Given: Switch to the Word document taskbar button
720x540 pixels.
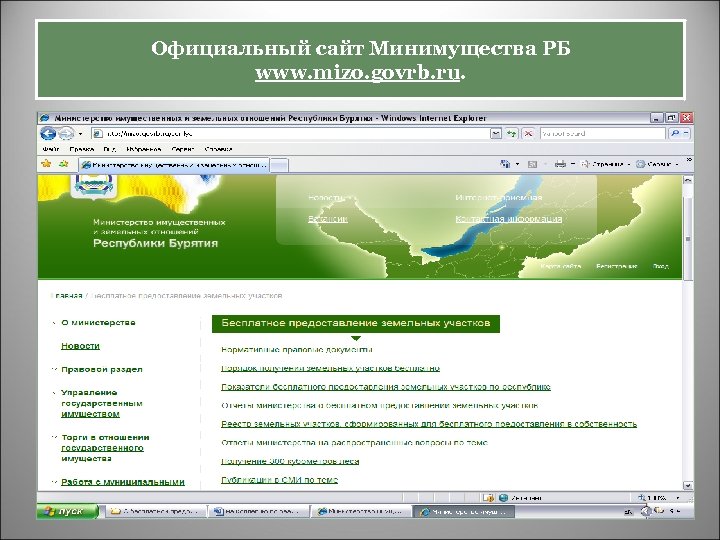Looking at the screenshot, I should tap(259, 512).
